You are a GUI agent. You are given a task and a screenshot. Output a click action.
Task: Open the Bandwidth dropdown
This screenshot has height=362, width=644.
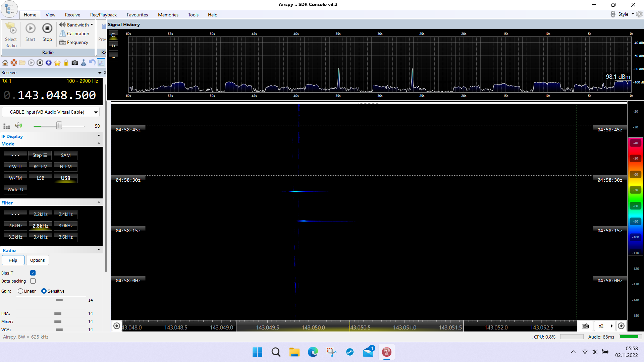76,25
